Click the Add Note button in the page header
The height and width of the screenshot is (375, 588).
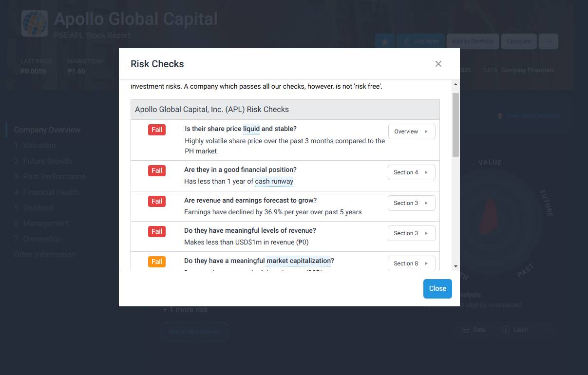click(421, 41)
